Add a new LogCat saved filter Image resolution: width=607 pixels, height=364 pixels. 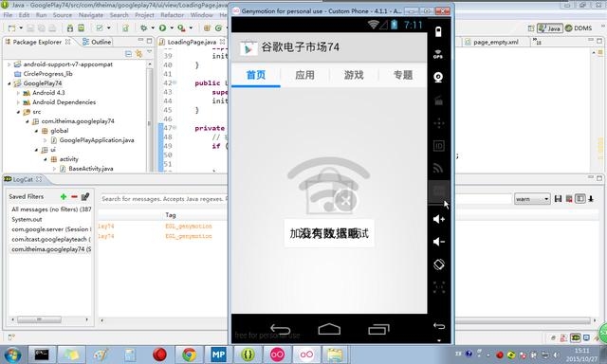[x=64, y=196]
